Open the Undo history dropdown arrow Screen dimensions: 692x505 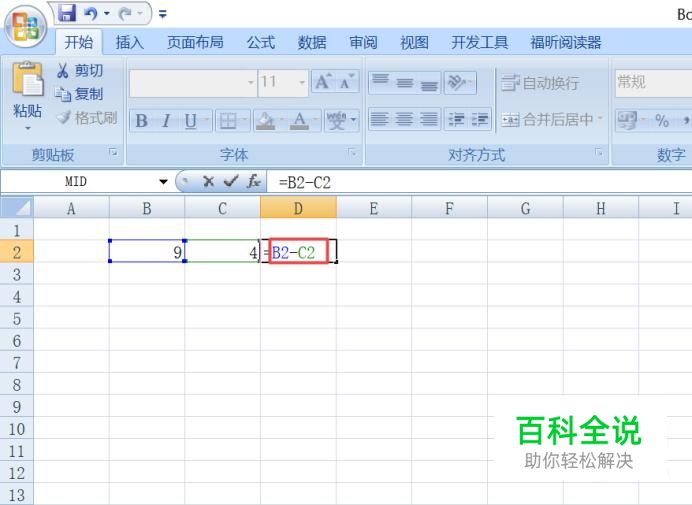tap(106, 14)
